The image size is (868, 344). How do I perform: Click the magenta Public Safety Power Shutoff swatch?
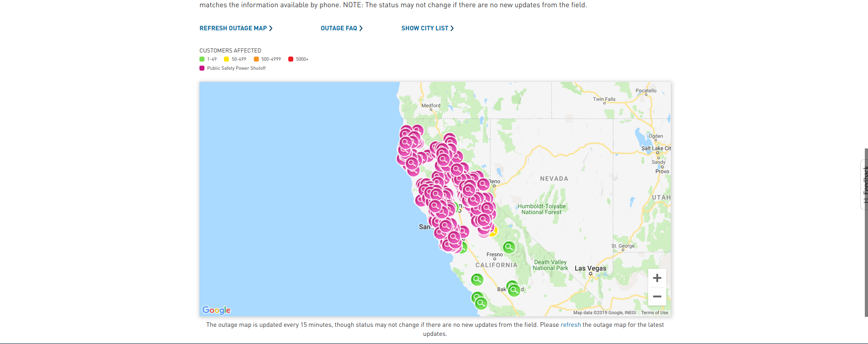click(x=202, y=68)
